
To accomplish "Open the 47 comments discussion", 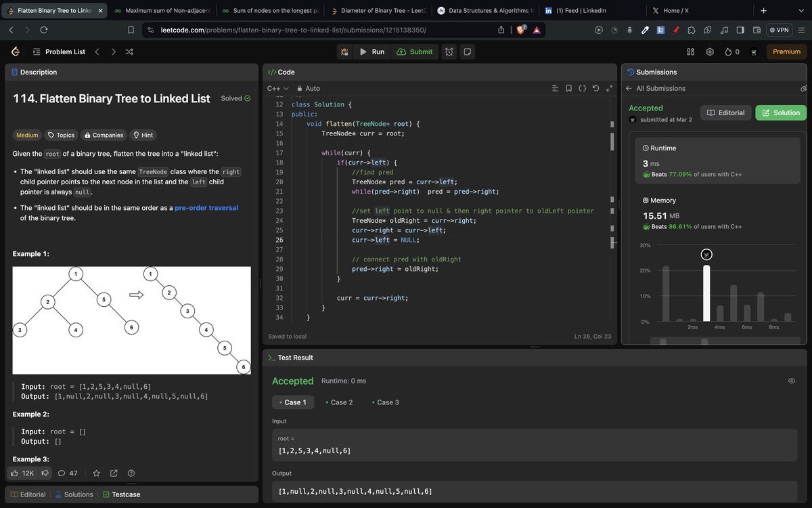I will [x=68, y=473].
